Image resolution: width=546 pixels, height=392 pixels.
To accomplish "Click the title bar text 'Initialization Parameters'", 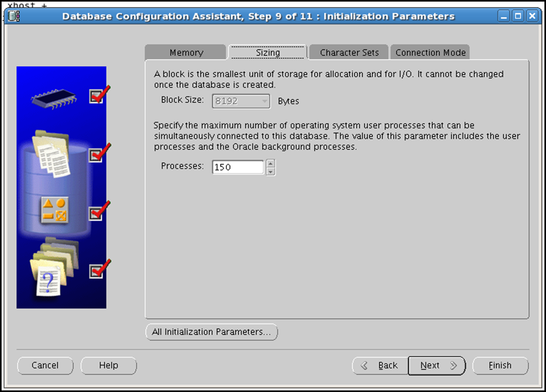I will [x=389, y=16].
